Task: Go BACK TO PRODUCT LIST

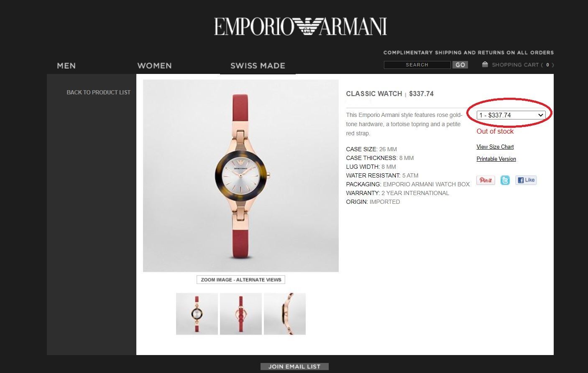Action: coord(99,92)
